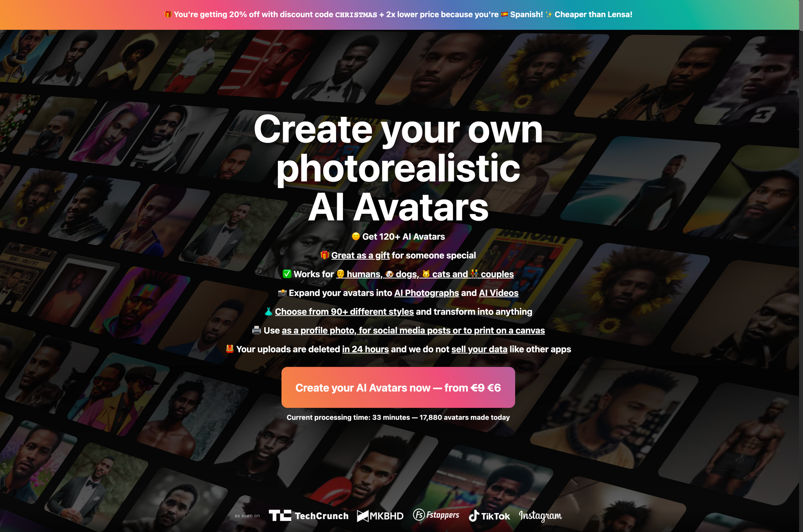The height and width of the screenshot is (532, 803).
Task: Click the MKBHD logo
Action: (380, 516)
